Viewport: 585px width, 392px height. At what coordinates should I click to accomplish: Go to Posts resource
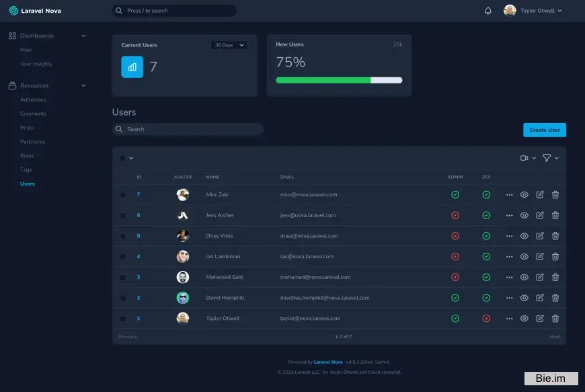(x=27, y=128)
